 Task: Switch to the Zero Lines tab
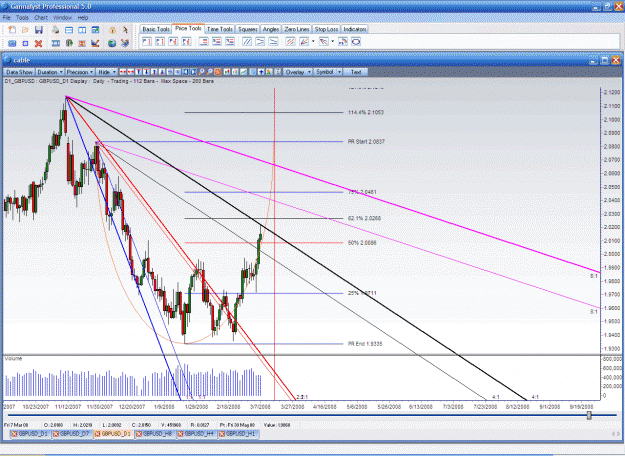tap(297, 29)
